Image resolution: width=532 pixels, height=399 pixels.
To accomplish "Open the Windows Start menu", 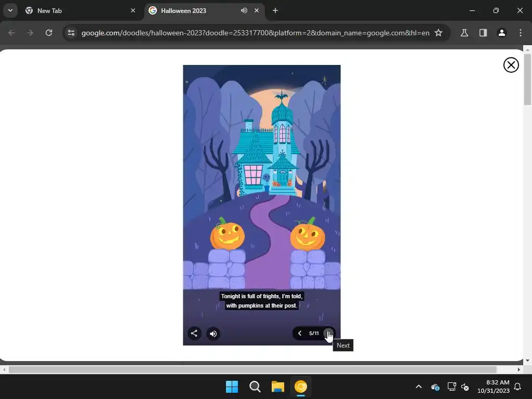I will (232, 387).
